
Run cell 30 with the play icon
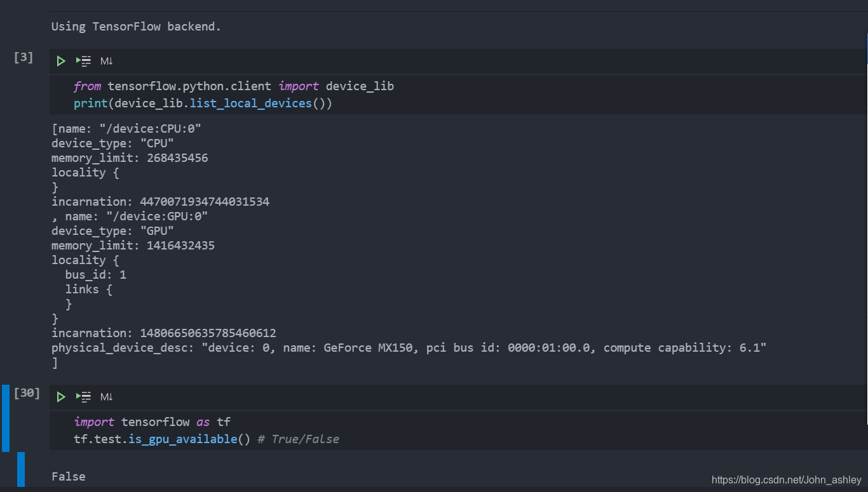point(61,397)
